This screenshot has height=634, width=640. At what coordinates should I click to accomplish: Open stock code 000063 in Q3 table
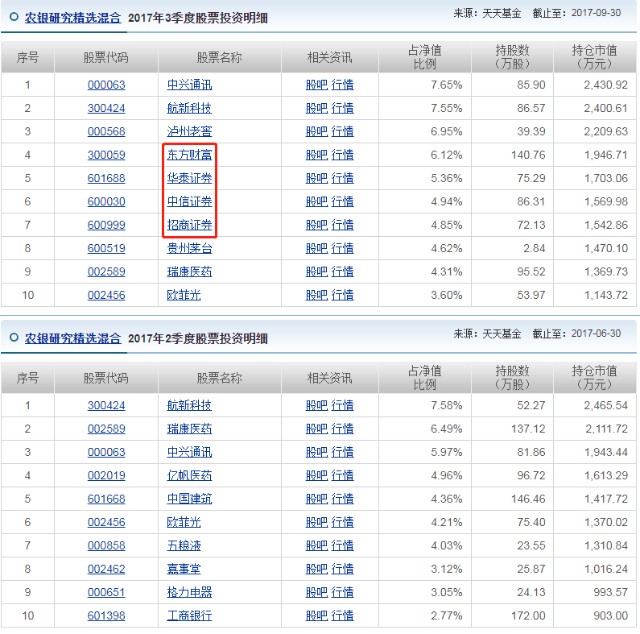106,85
